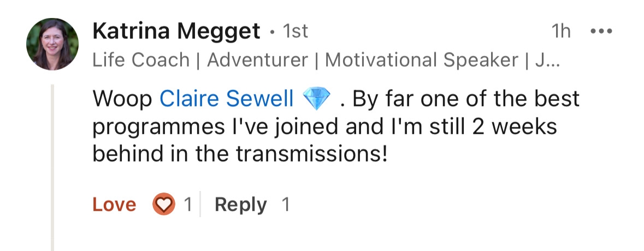This screenshot has height=251, width=644.
Task: Expand the truncated headline ending in J...
Action: [548, 60]
